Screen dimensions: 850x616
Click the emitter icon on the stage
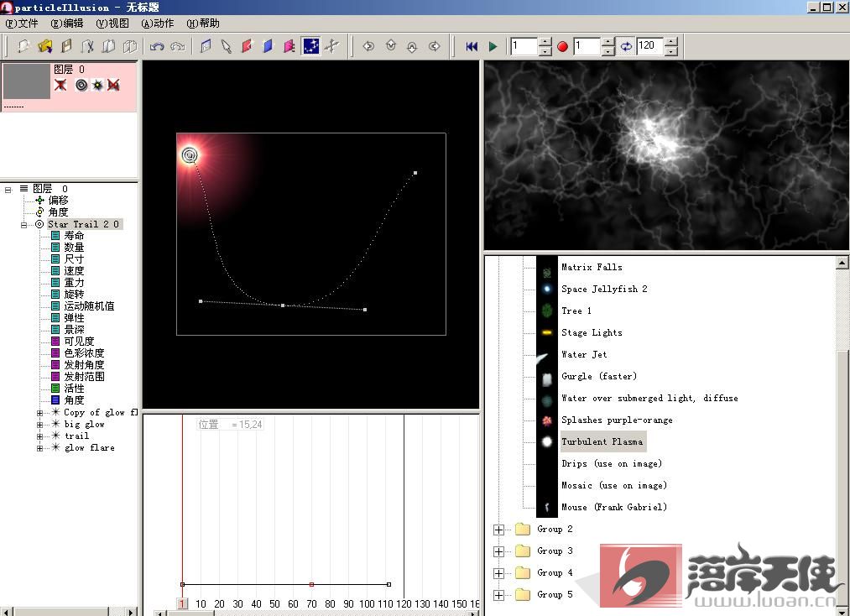[x=189, y=155]
